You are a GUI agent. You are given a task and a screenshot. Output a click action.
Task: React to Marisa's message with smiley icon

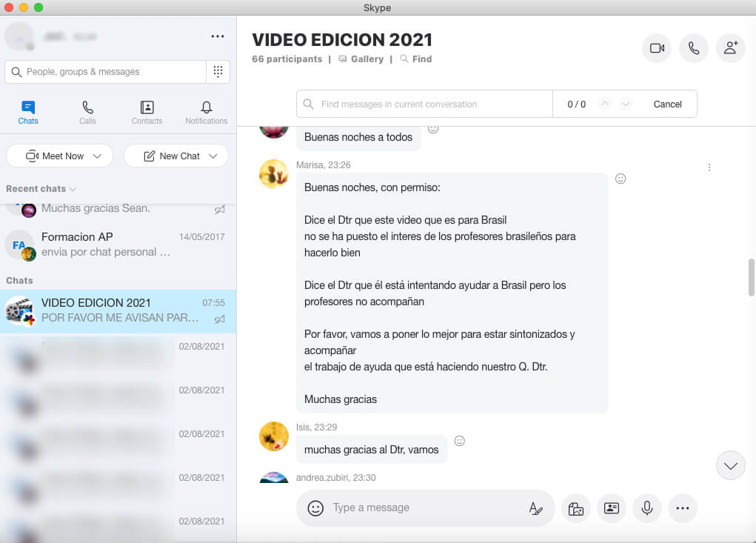click(620, 179)
